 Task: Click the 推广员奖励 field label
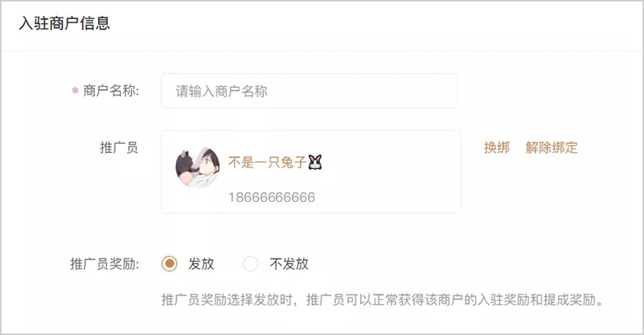click(104, 264)
